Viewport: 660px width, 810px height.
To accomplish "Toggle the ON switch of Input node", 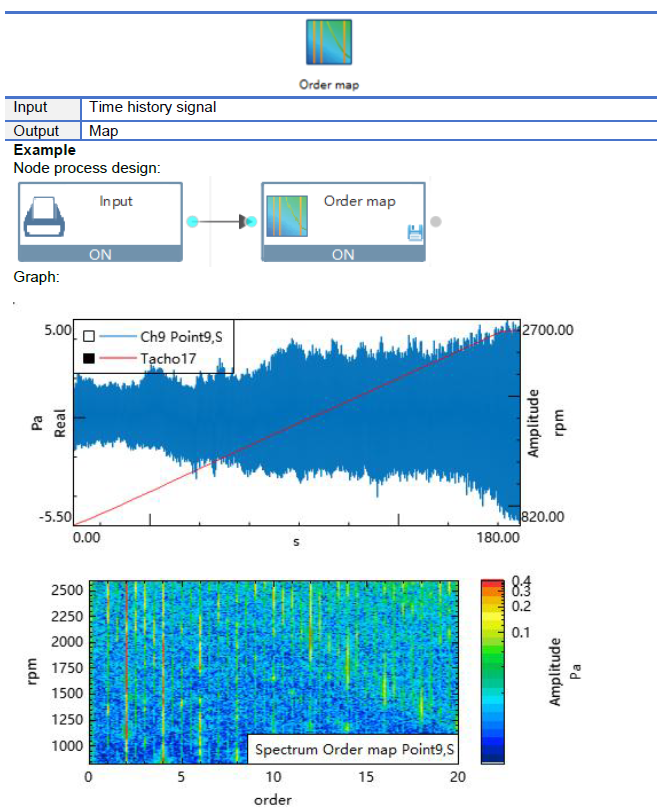I will (x=100, y=254).
